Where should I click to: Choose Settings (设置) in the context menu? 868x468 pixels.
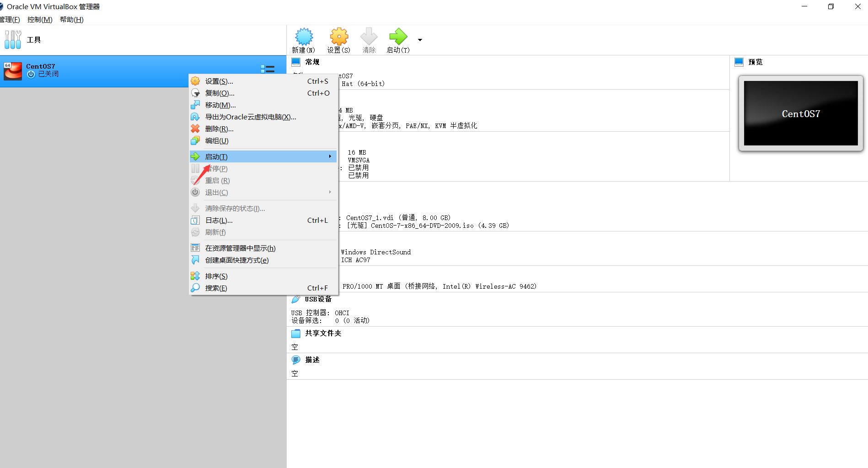[264, 81]
